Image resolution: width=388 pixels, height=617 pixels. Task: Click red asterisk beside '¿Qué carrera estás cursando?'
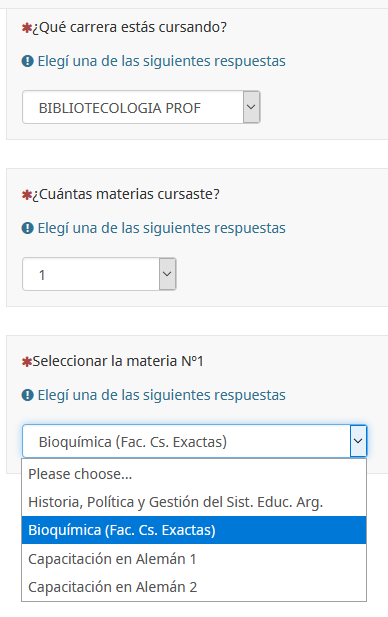click(x=27, y=28)
